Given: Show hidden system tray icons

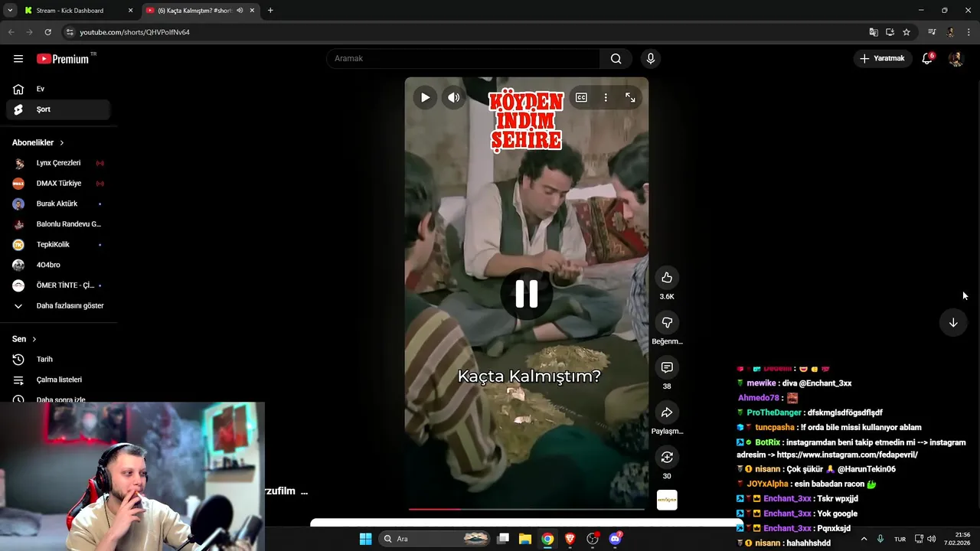Looking at the screenshot, I should click(x=864, y=539).
